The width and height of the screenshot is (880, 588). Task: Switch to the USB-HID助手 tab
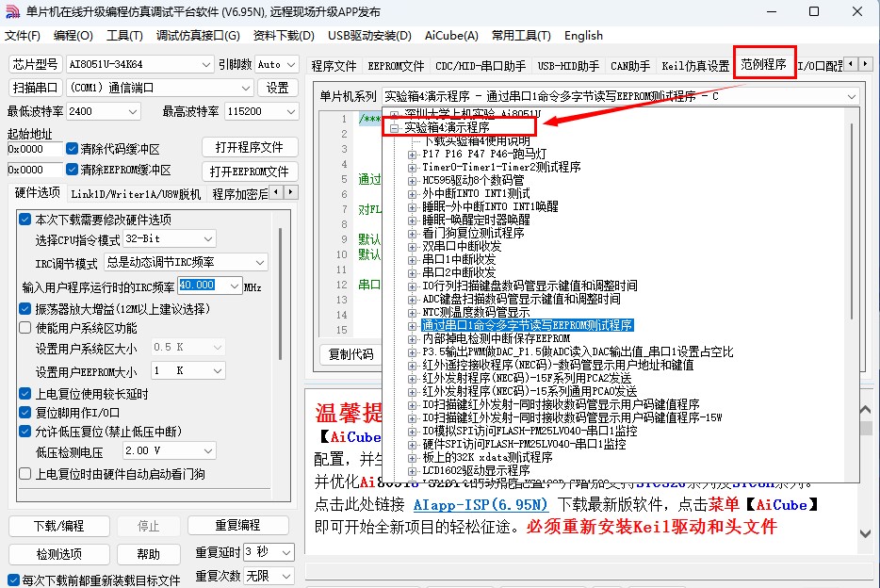[568, 66]
